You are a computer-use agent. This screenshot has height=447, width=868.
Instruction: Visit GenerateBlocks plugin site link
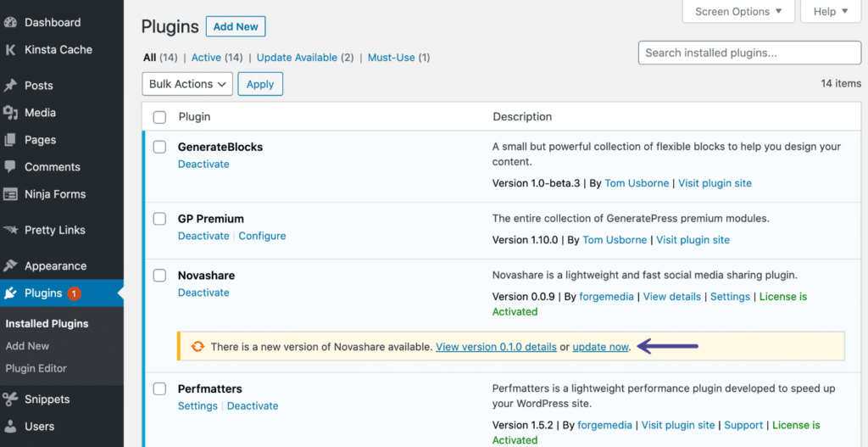(715, 183)
